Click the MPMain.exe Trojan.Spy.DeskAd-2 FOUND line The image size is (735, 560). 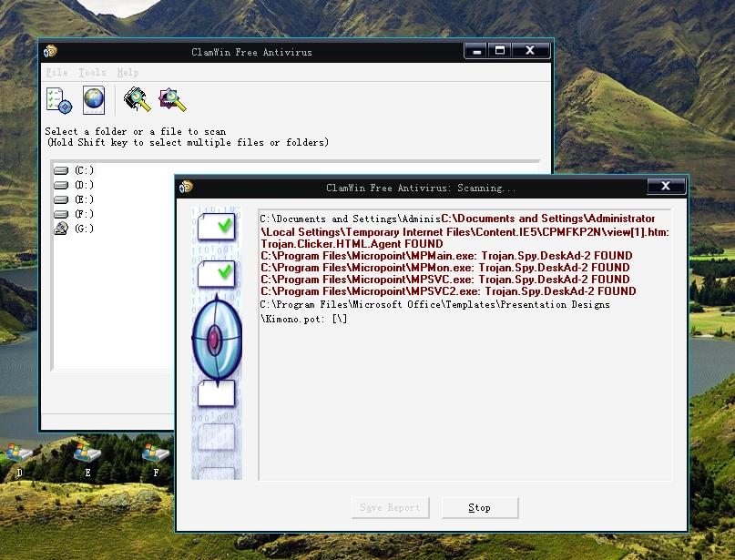[x=446, y=256]
